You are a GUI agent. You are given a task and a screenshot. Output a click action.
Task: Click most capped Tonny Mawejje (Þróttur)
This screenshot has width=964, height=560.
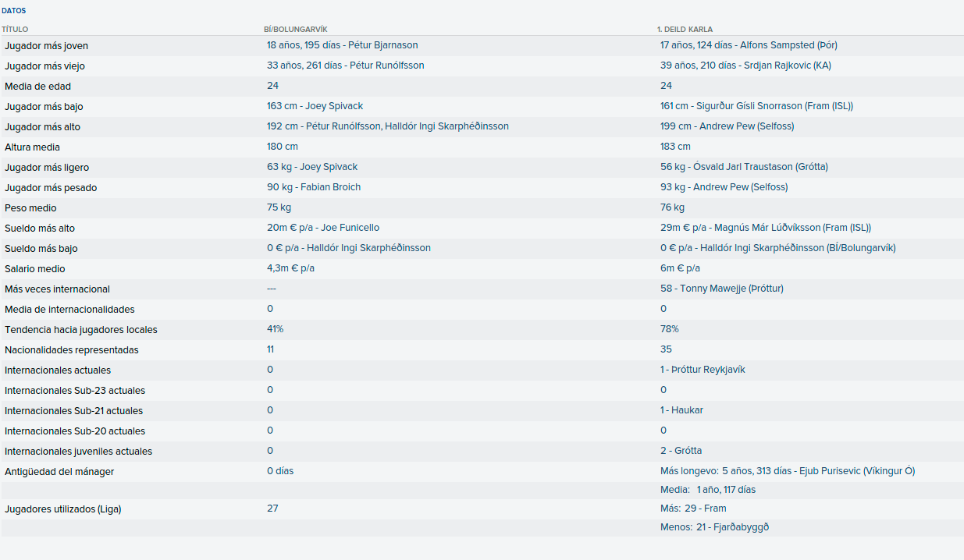(722, 289)
